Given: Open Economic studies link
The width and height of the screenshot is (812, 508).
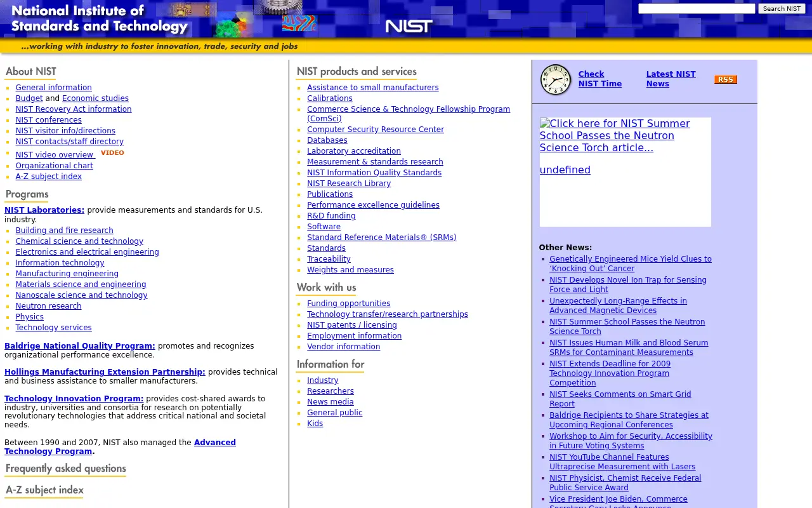Looking at the screenshot, I should tap(95, 98).
